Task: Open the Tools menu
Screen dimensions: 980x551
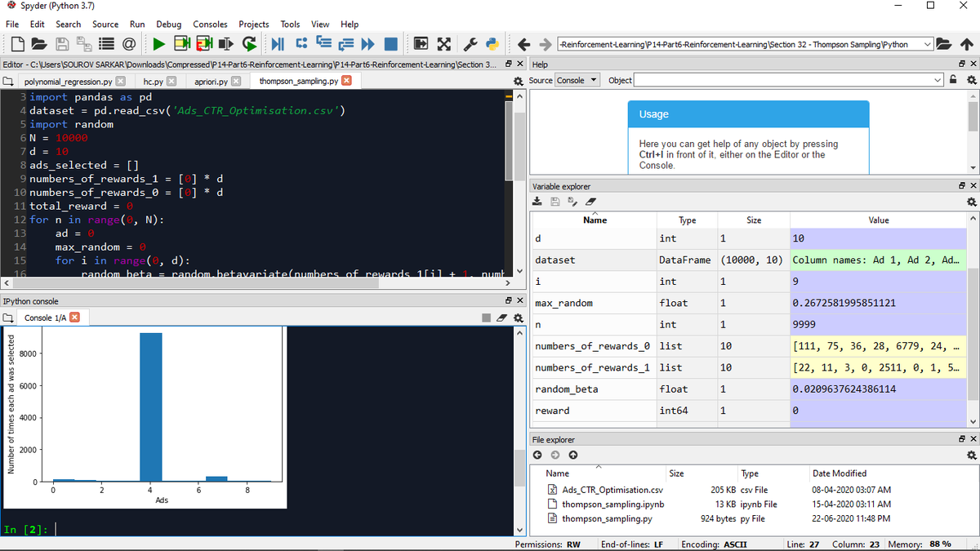Action: [x=290, y=24]
